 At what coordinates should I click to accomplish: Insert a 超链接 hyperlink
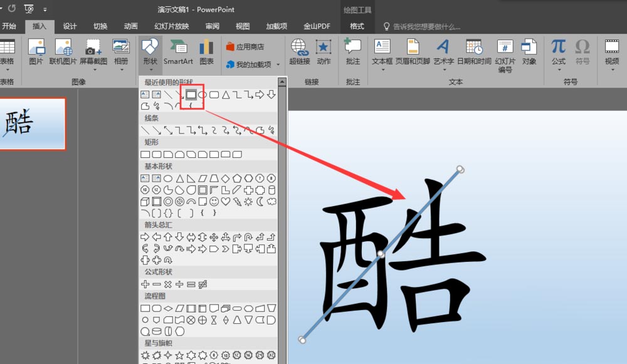point(300,52)
